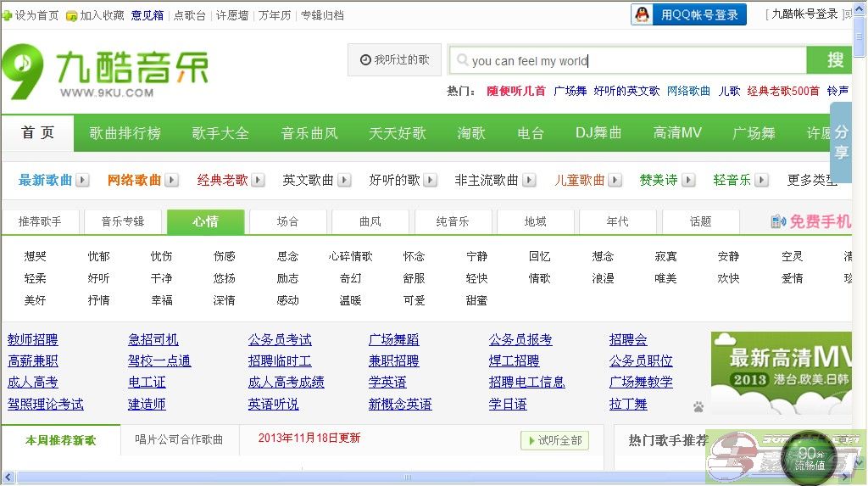Screen dimensions: 868x486
Task: Select the 唱片公司合作歌曲 tab
Action: (179, 439)
